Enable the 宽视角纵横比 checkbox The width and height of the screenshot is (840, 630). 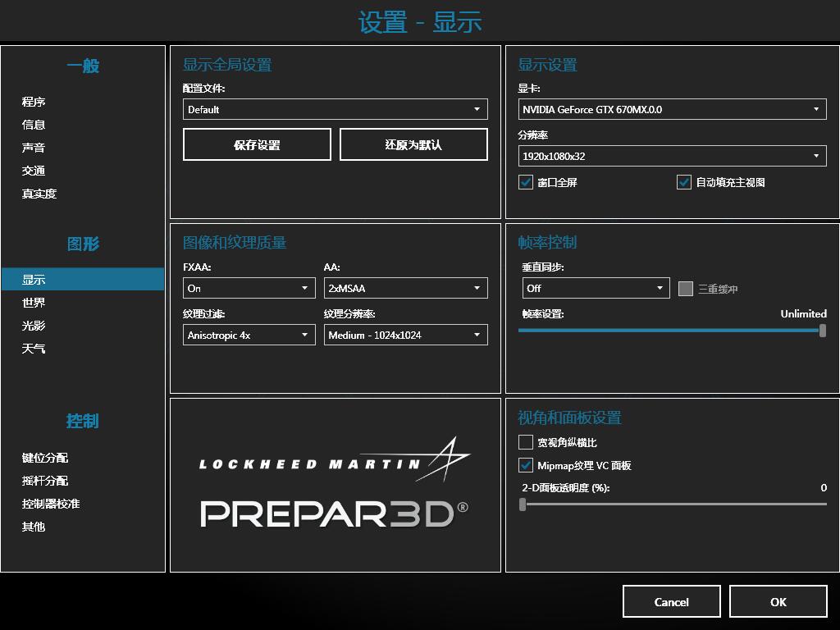[524, 441]
